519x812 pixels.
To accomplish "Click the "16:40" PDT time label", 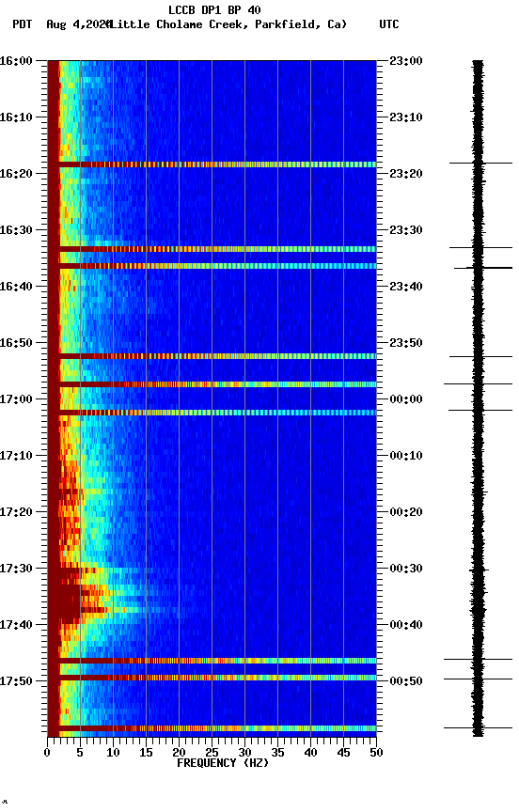I will [x=16, y=287].
